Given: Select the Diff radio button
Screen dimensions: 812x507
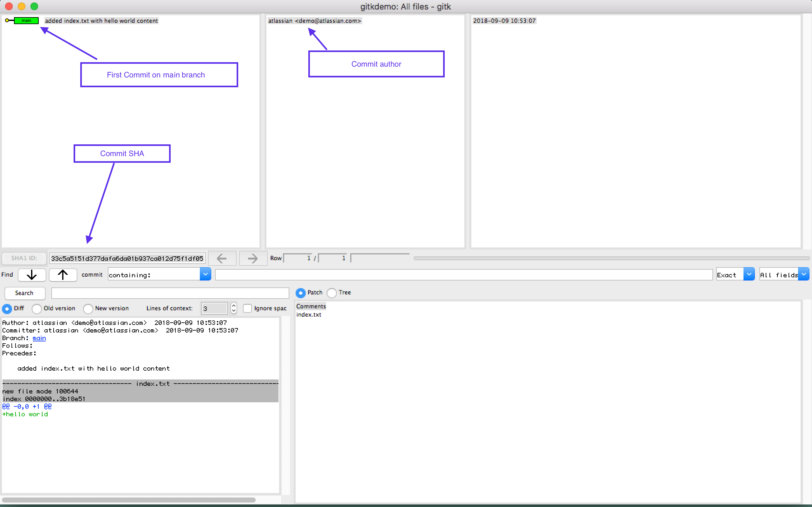Looking at the screenshot, I should click(x=7, y=308).
